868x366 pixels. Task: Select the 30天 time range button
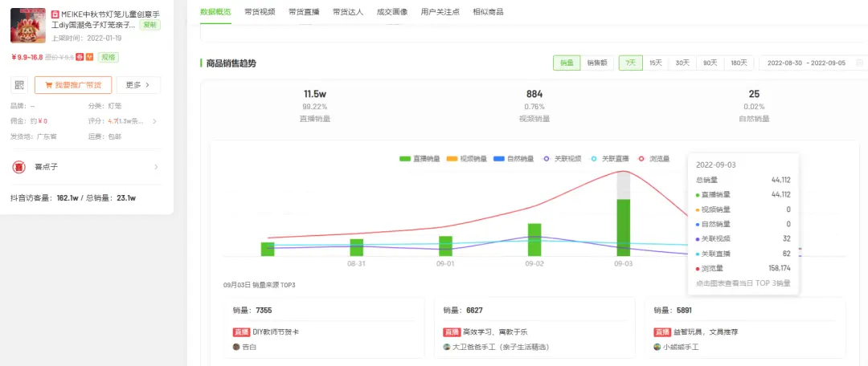pos(682,63)
